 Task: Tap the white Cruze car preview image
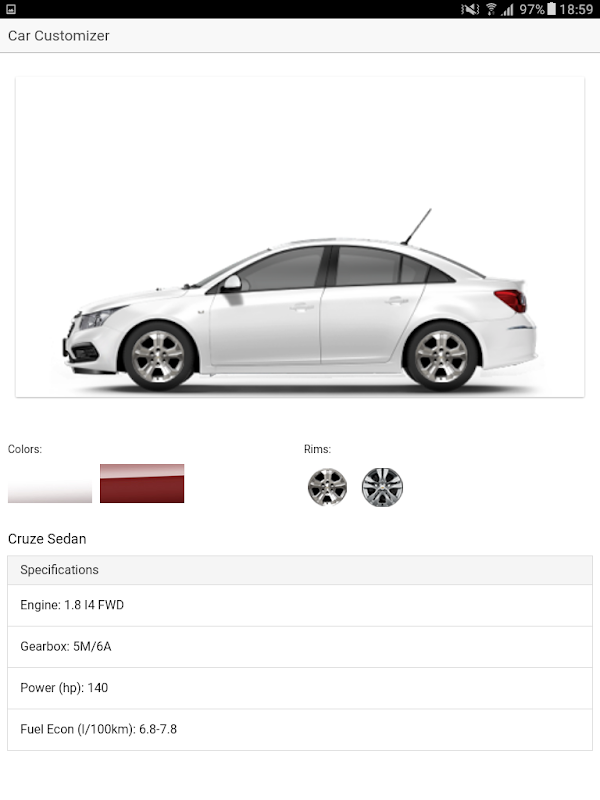(x=300, y=237)
